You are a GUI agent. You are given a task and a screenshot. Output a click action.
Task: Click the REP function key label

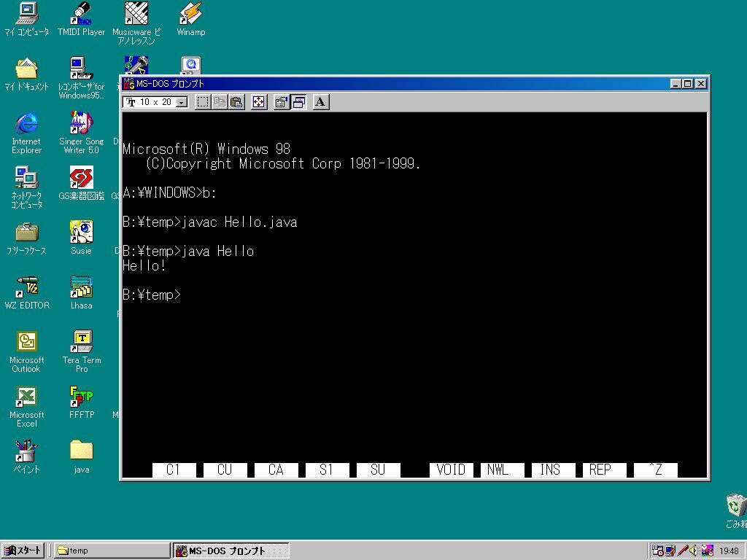(604, 470)
